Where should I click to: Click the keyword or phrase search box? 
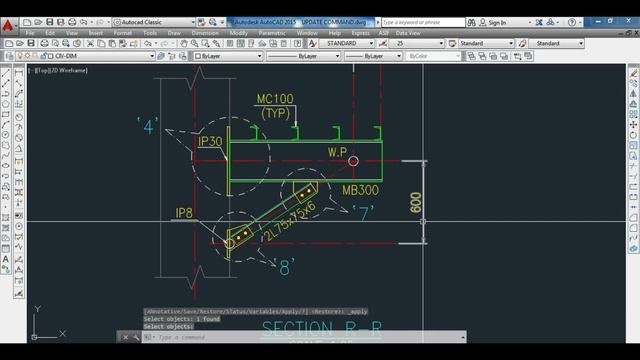point(423,22)
